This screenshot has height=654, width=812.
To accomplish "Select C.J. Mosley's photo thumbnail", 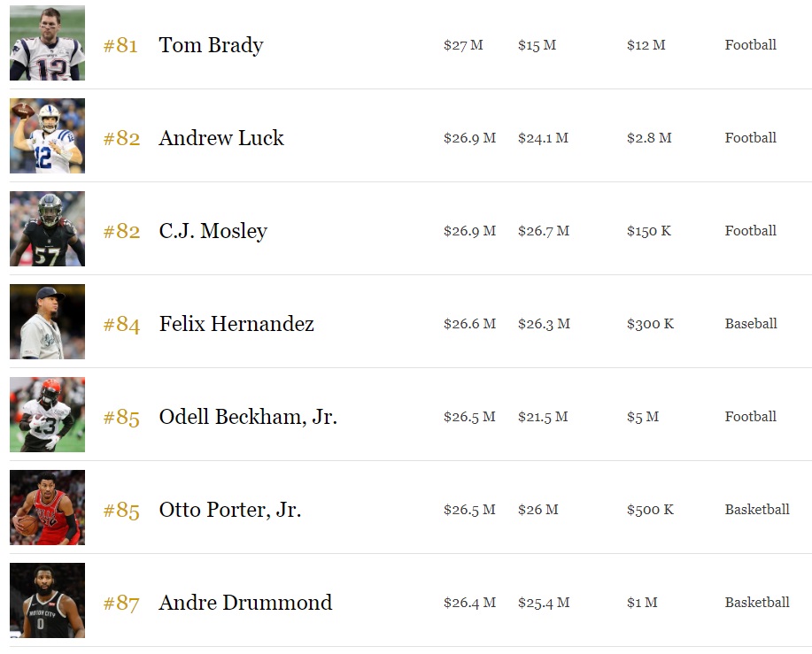I will click(x=47, y=229).
